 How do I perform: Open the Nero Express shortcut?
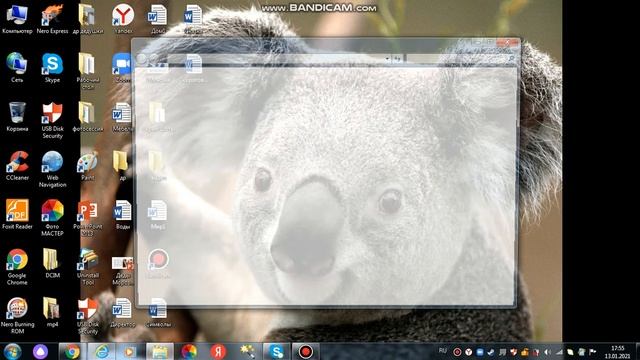[52, 19]
